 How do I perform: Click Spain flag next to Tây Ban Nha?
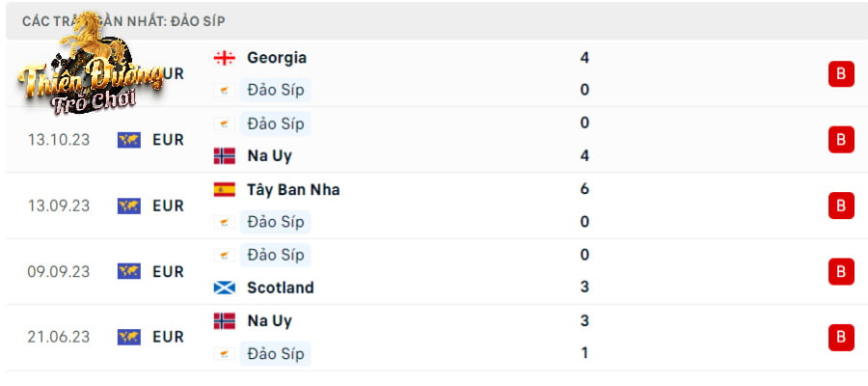pos(224,190)
